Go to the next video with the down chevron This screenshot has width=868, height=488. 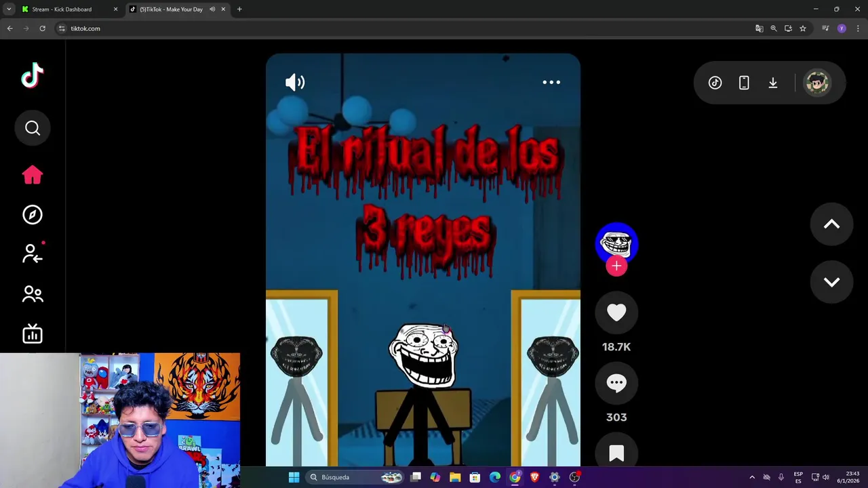pyautogui.click(x=831, y=282)
